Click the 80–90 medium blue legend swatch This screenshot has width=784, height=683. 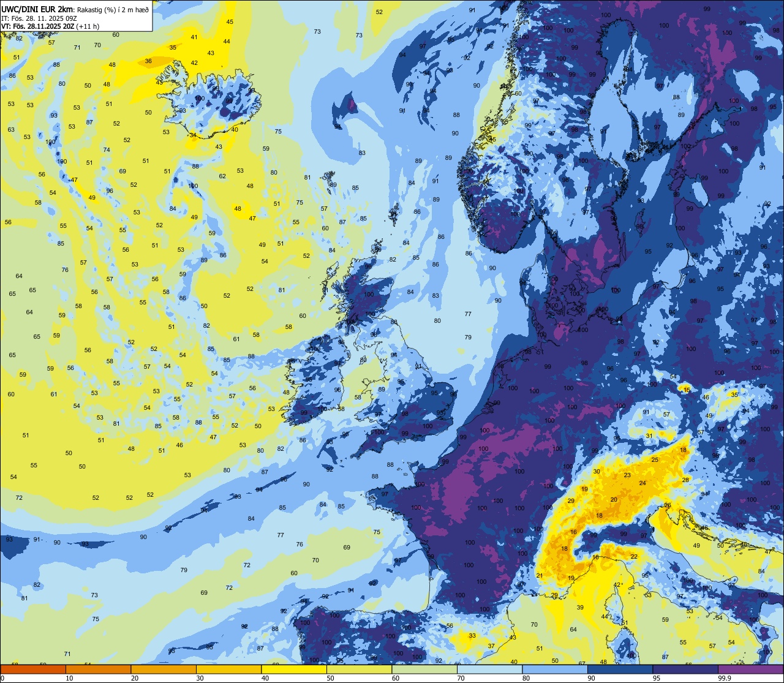point(555,669)
